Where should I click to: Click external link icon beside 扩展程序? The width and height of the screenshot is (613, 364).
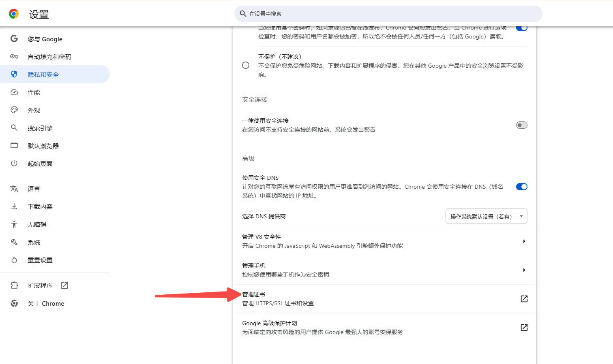pos(64,285)
